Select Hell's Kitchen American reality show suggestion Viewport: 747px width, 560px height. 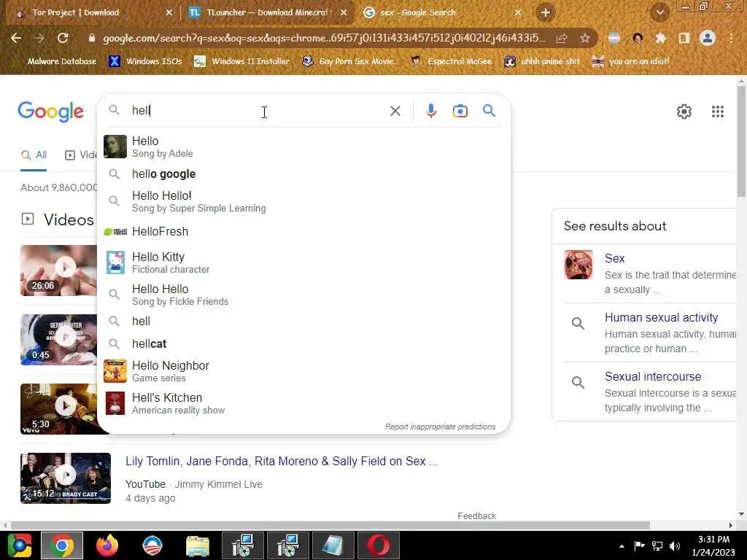click(x=303, y=403)
